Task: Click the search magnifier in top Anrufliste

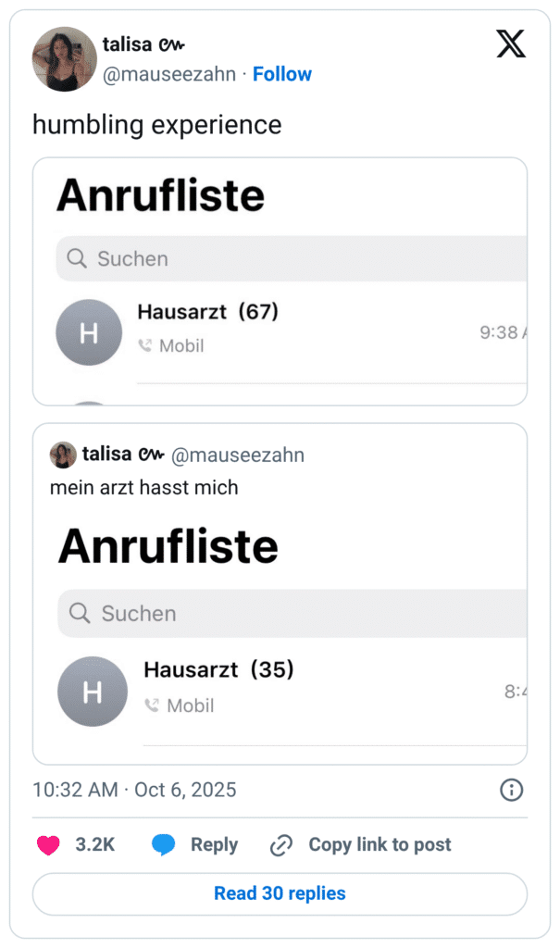Action: pyautogui.click(x=77, y=258)
